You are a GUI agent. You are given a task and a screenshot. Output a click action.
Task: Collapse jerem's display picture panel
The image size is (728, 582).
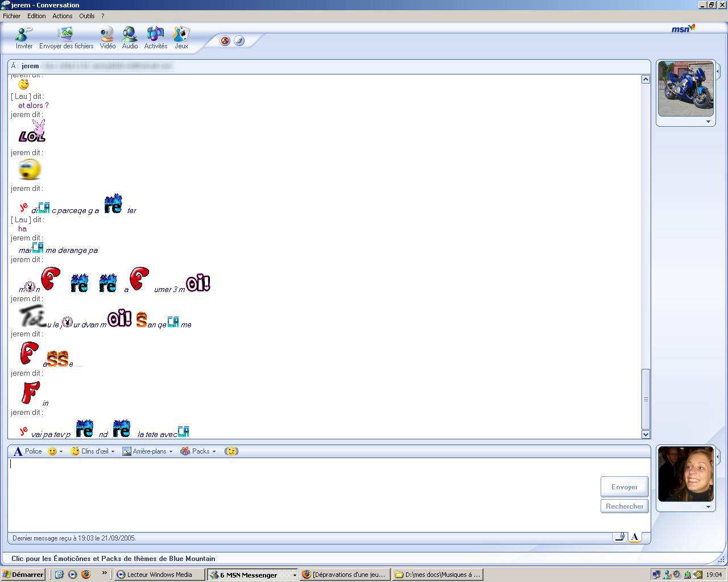pos(718,72)
